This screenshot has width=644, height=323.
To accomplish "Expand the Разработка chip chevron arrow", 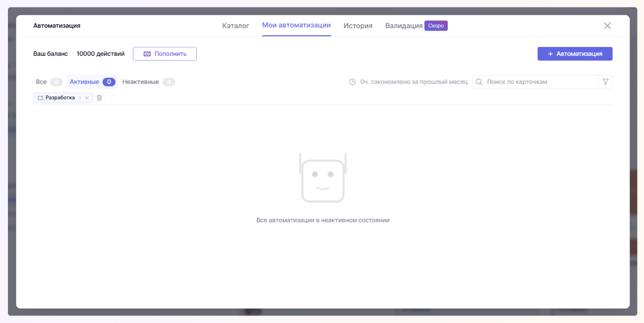I will click(80, 98).
